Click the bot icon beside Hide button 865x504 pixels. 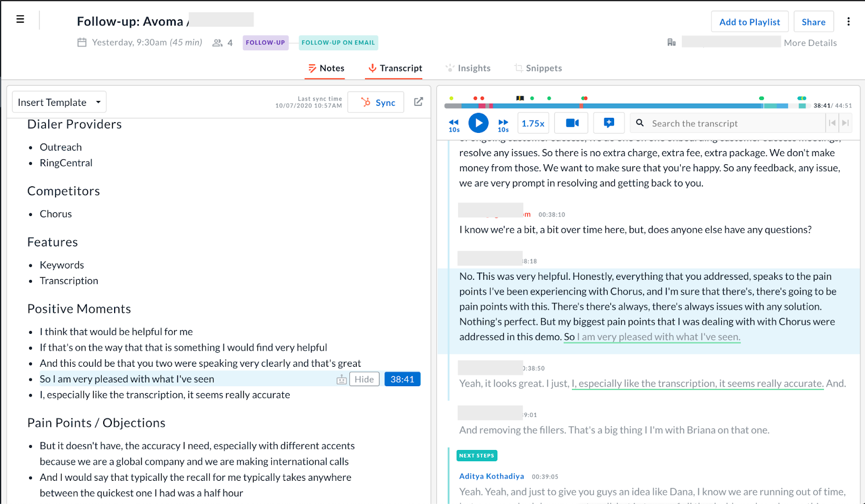[x=342, y=380]
